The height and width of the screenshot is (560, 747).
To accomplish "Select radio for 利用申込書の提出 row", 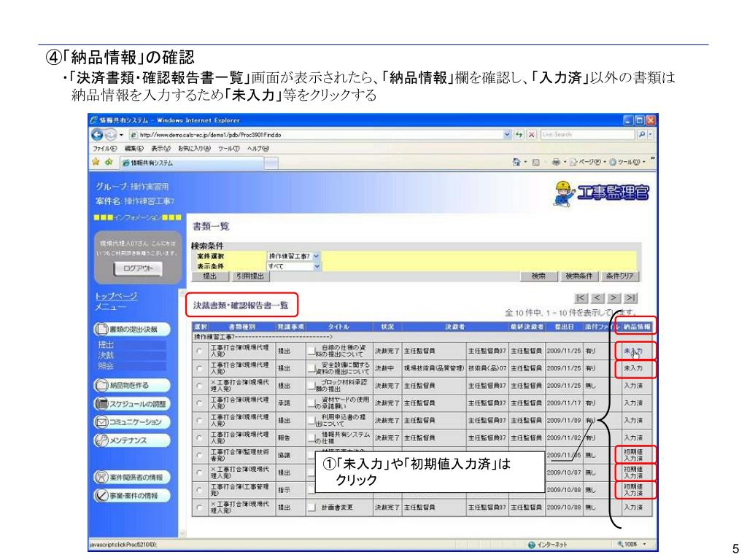I will click(199, 421).
